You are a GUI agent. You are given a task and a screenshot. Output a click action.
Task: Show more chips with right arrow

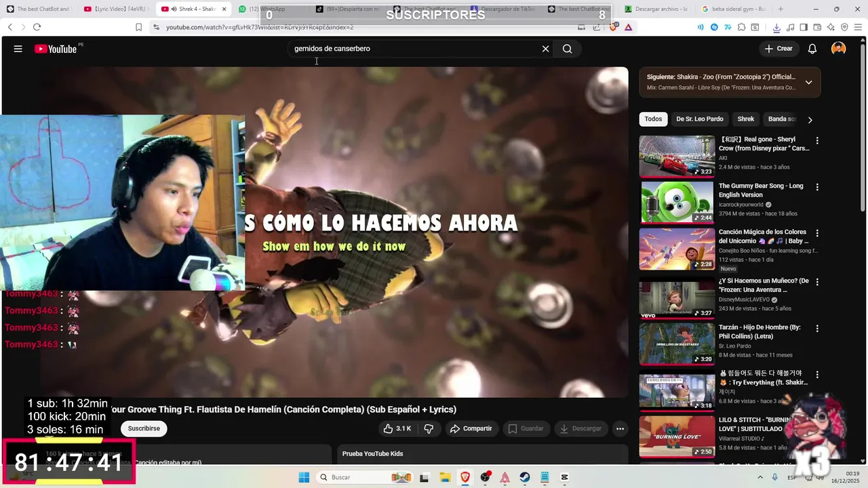click(x=810, y=120)
